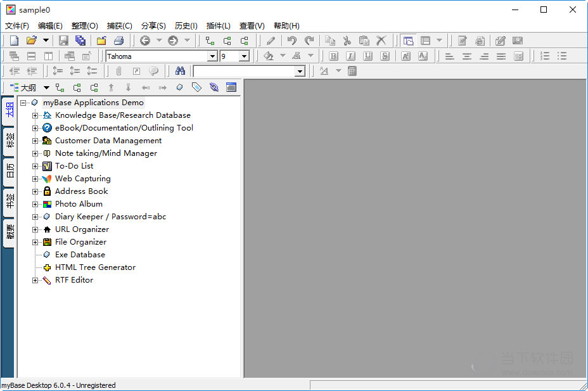Open a database with the folder icon
This screenshot has width=588, height=391.
coord(32,41)
